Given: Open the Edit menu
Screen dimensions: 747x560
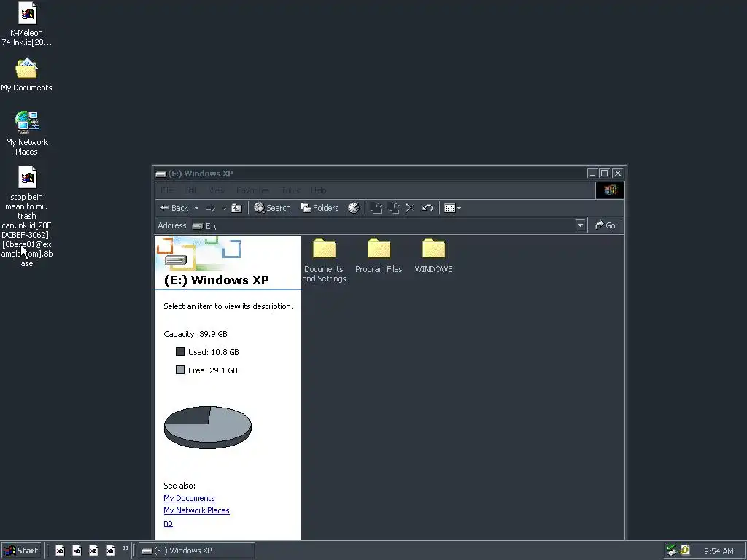Looking at the screenshot, I should (x=190, y=190).
